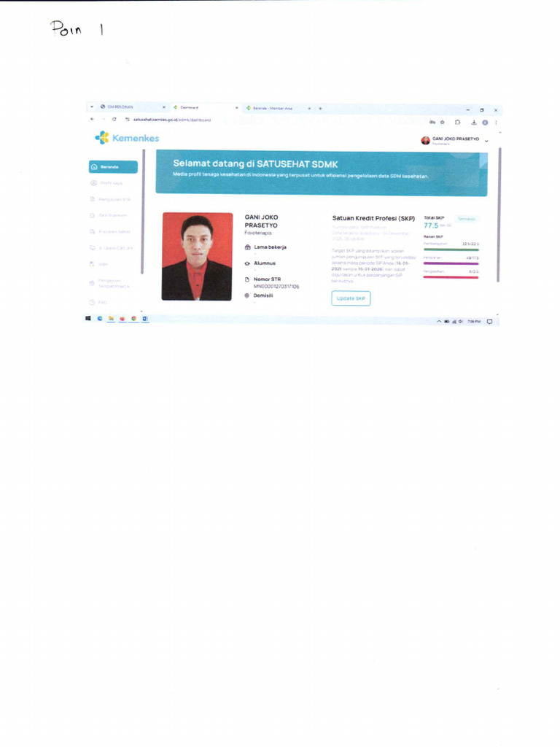This screenshot has width=560, height=747.
Task: Open E-Ukom CAT in the sidebar
Action: click(x=112, y=248)
